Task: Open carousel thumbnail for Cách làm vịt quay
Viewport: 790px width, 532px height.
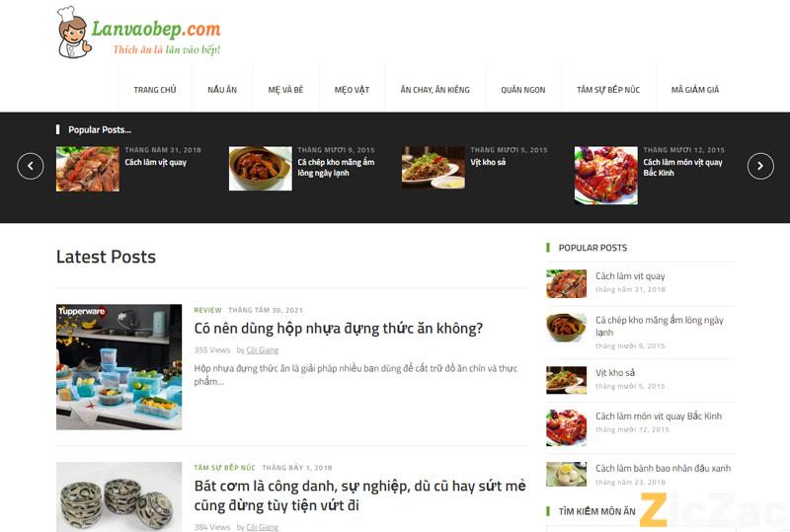Action: [88, 169]
